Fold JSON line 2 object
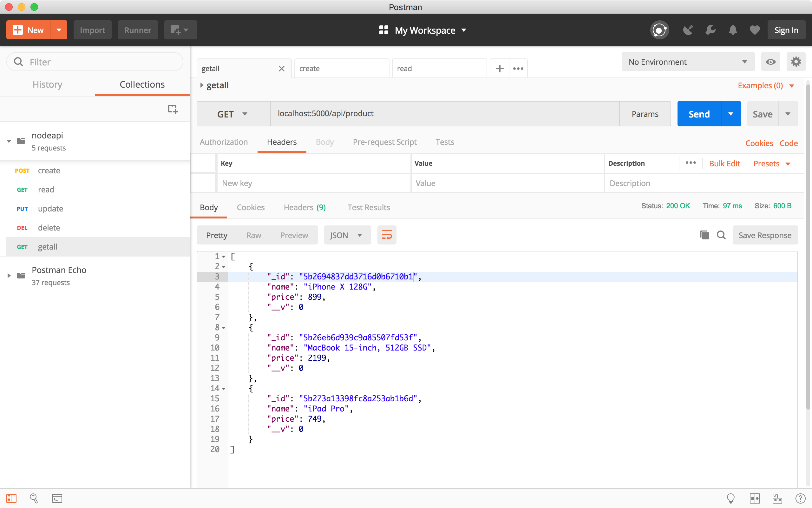812x508 pixels. 224,267
